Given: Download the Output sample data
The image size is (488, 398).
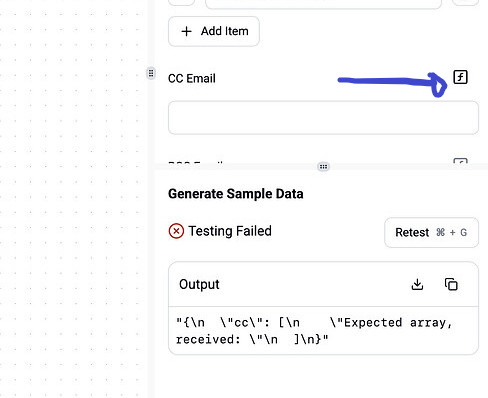Looking at the screenshot, I should (417, 284).
